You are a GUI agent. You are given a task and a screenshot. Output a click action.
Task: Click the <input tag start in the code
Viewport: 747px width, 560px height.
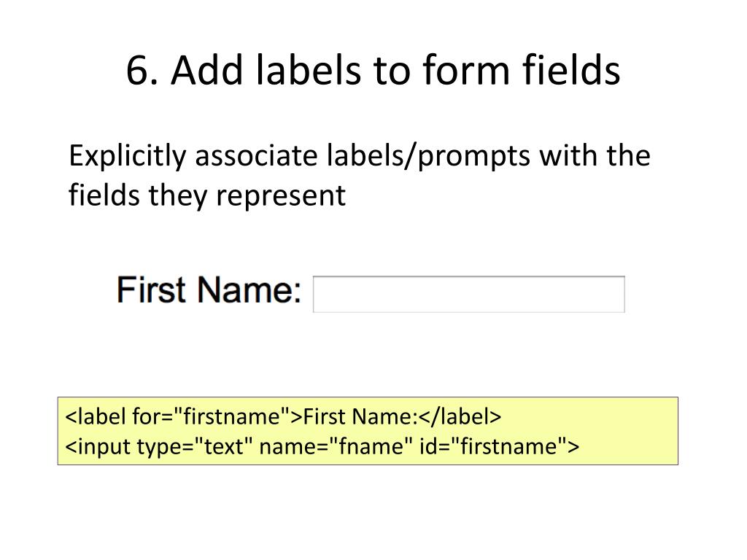pos(98,447)
